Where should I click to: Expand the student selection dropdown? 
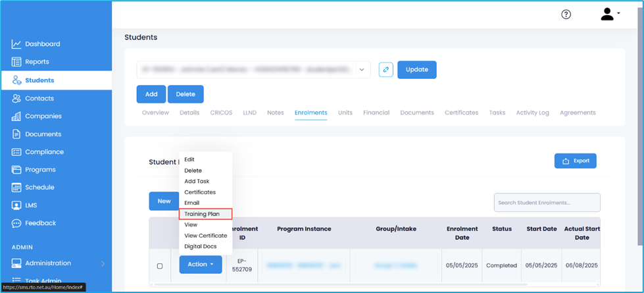tap(362, 69)
